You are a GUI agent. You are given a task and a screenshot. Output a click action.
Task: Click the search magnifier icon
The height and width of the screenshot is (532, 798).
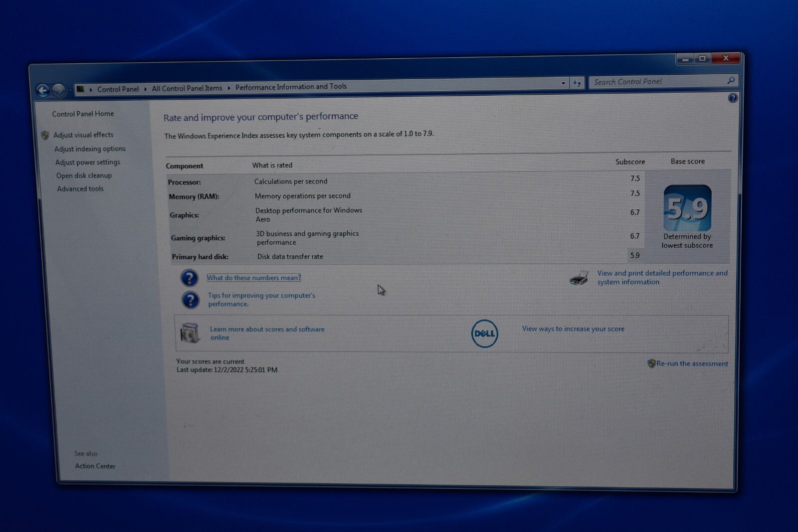(731, 80)
